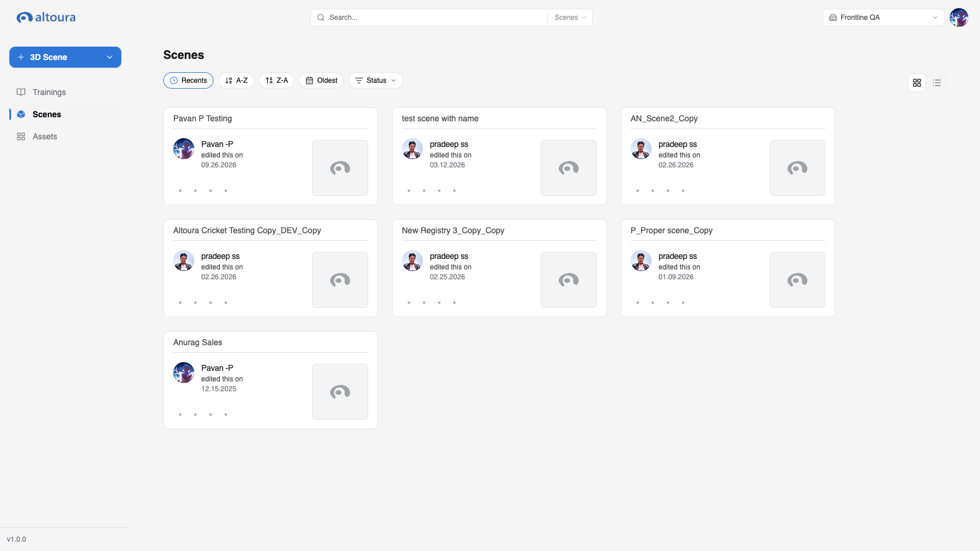Sort scenes A-Z
This screenshot has width=980, height=551.
coord(236,80)
